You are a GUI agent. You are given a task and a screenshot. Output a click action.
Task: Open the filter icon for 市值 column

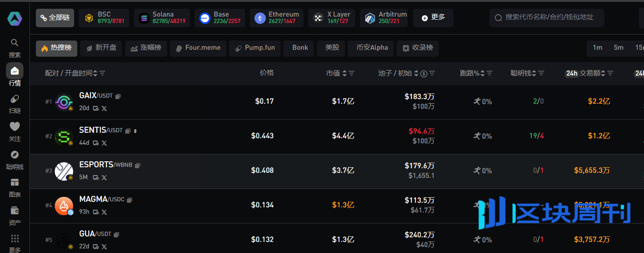click(x=352, y=73)
